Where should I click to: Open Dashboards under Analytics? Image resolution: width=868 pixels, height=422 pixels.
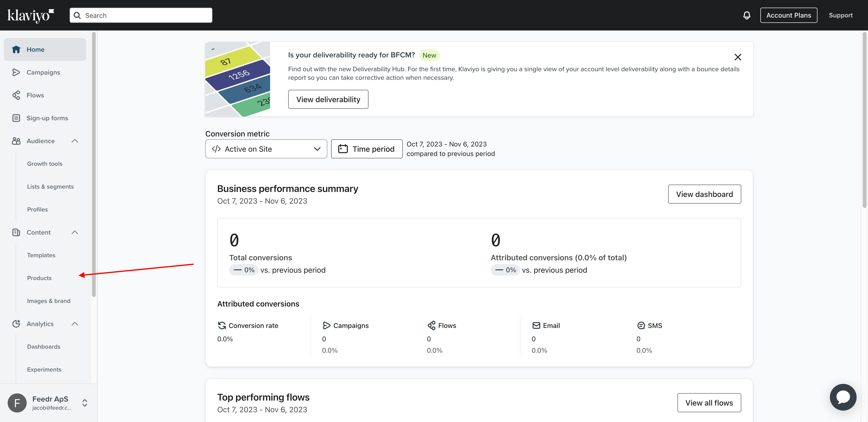43,346
